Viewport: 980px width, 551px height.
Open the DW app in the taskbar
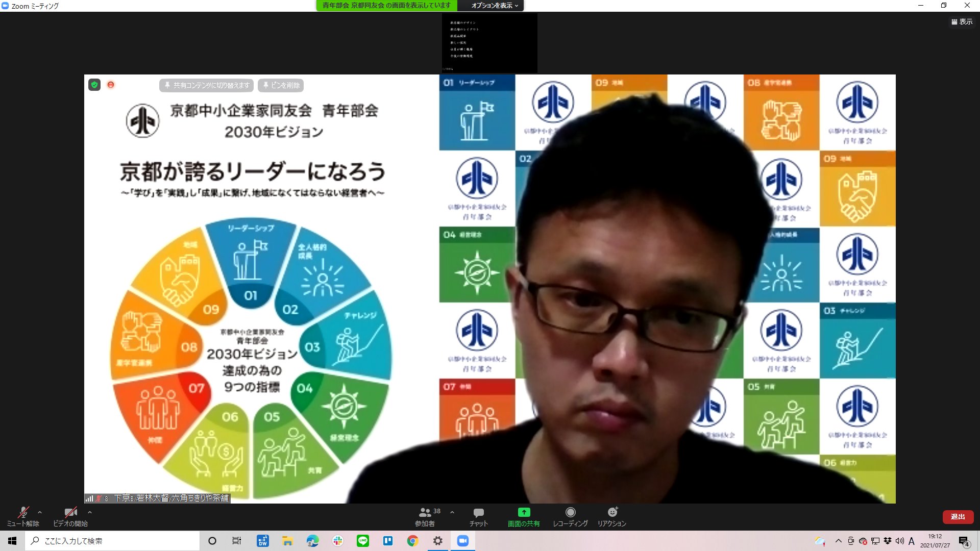tap(262, 541)
